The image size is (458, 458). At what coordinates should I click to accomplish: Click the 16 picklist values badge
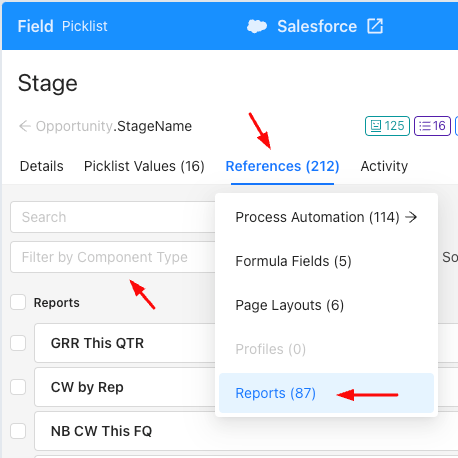432,126
